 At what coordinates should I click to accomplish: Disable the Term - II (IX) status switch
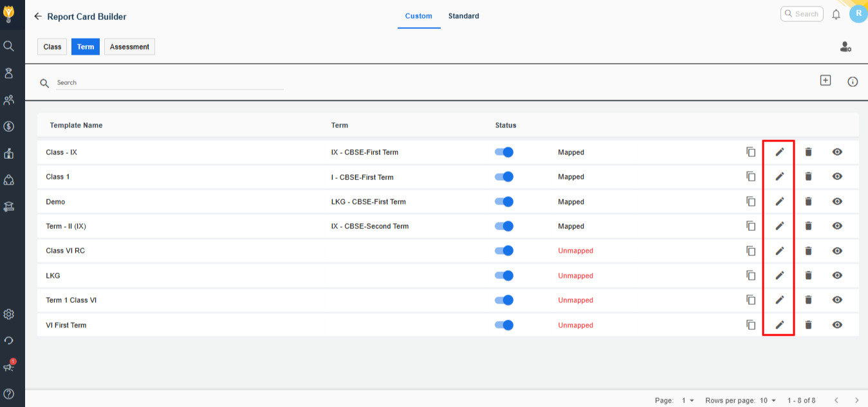(x=504, y=226)
